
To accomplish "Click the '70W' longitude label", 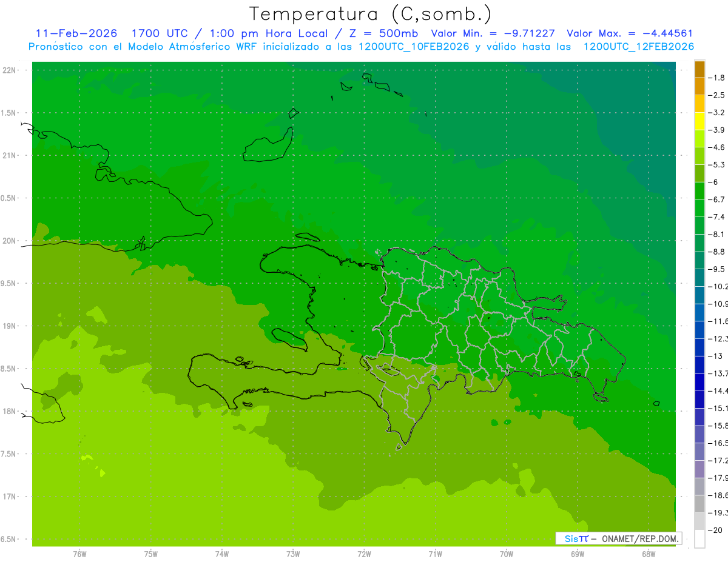I will 507,554.
